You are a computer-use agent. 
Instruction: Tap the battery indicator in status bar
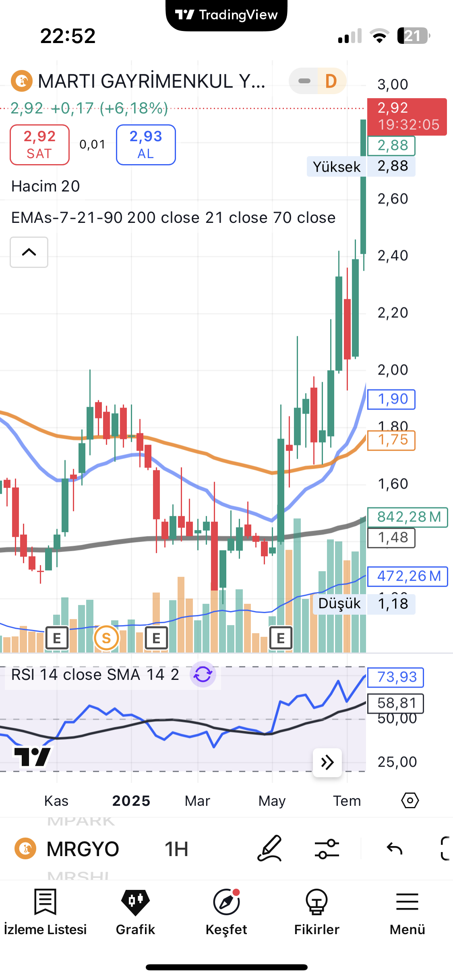point(414,36)
